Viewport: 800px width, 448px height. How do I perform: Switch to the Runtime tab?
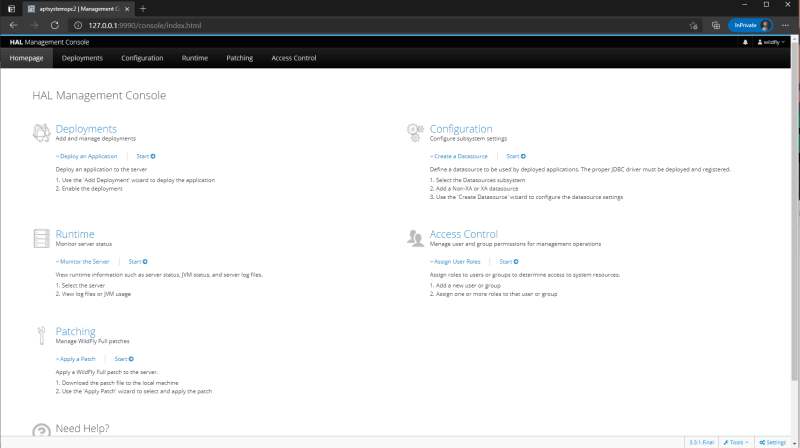(195, 58)
